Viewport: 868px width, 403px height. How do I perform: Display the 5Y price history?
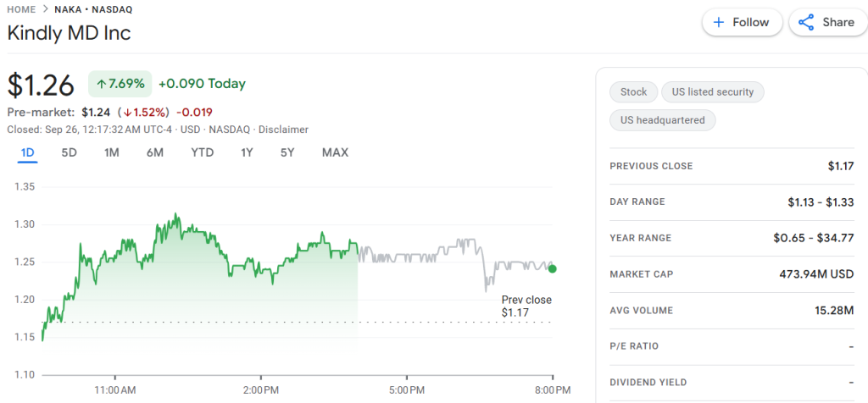287,153
